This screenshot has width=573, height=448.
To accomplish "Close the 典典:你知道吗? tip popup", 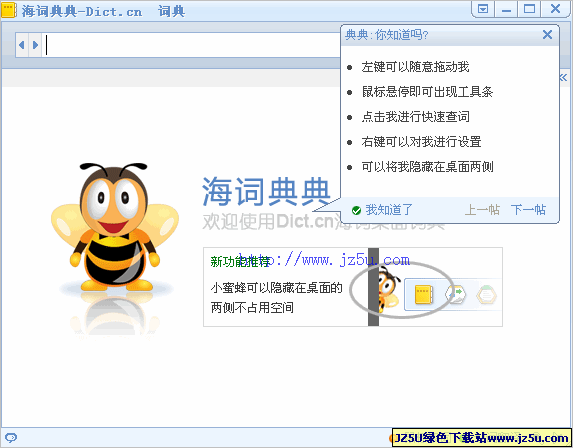I will pyautogui.click(x=547, y=35).
